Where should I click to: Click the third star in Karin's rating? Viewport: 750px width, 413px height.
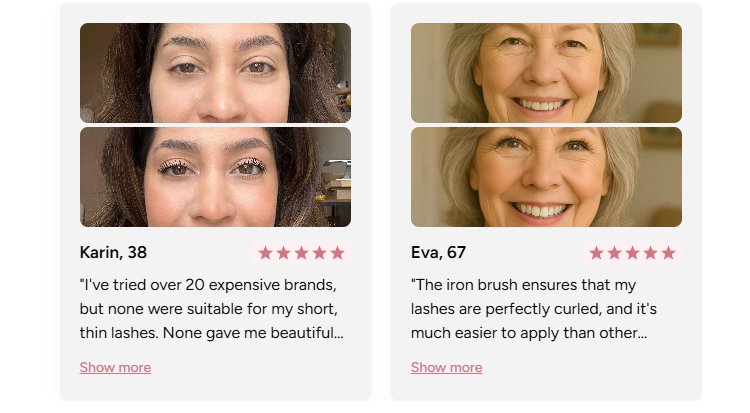[x=302, y=253]
